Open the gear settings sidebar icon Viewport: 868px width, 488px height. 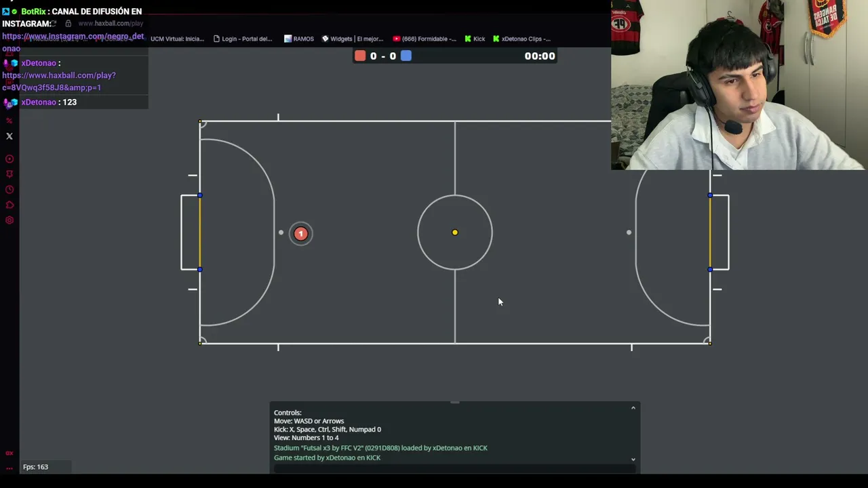coord(9,220)
